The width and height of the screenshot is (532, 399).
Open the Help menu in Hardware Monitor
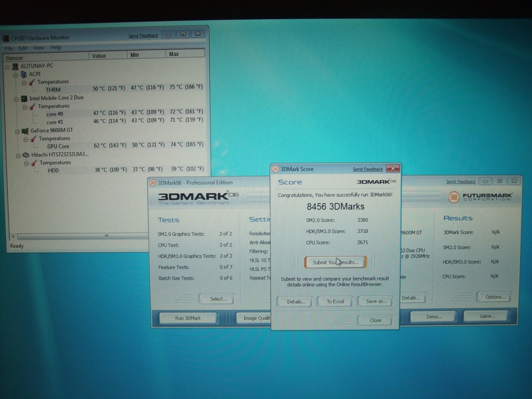[56, 47]
